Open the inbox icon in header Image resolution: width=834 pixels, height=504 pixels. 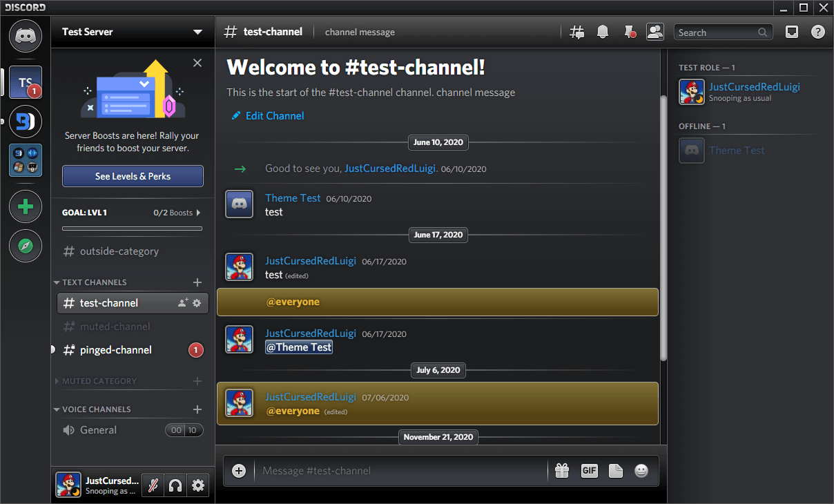(x=792, y=32)
